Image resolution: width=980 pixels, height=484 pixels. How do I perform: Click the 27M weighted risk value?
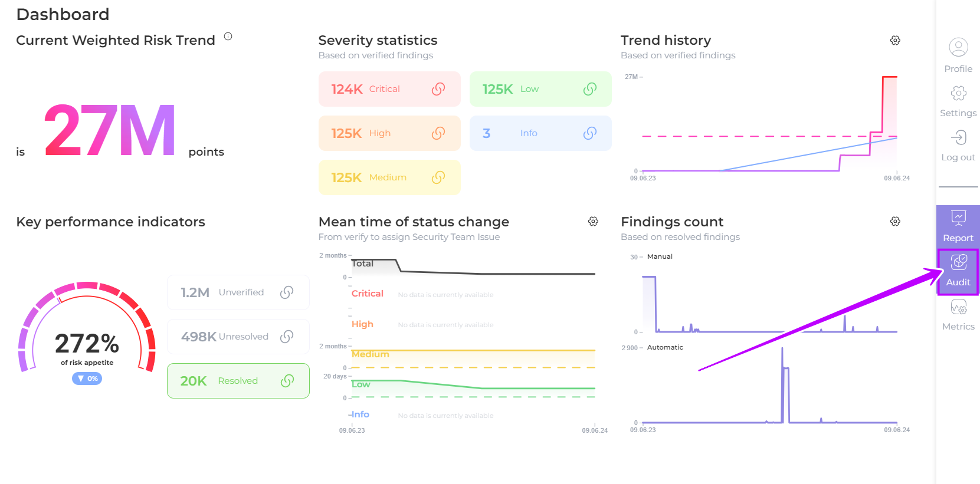pos(110,131)
